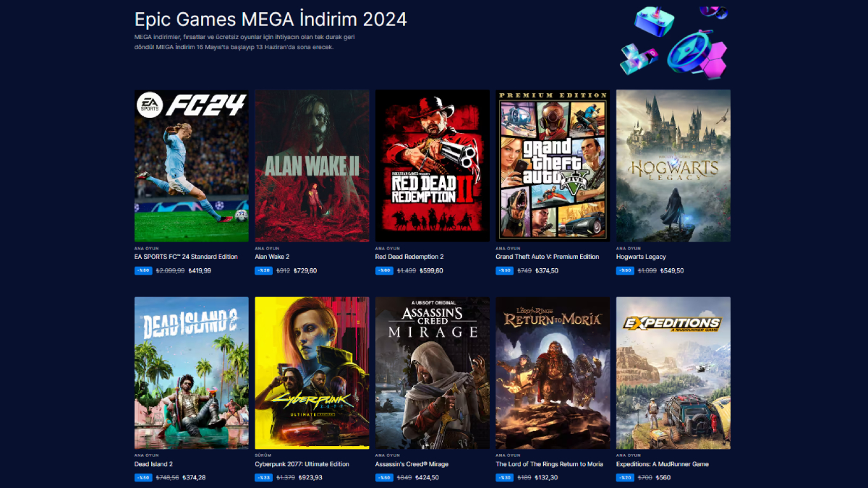
Task: Click the struck-through ₺1.099 original price
Action: 647,271
